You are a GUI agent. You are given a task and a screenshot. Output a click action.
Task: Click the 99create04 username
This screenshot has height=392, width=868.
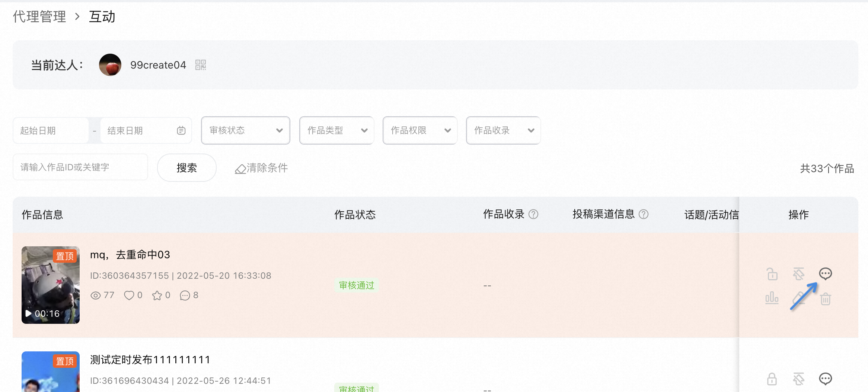coord(158,65)
